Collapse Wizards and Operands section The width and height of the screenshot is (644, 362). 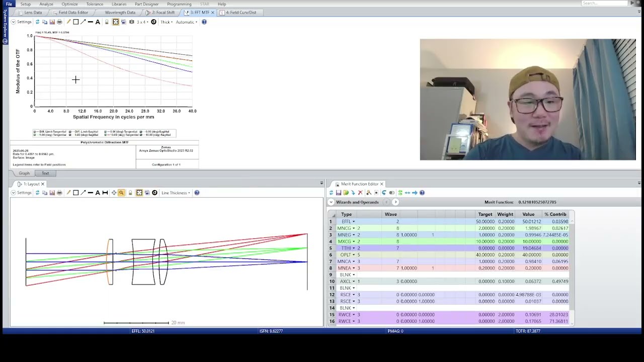[x=331, y=202]
